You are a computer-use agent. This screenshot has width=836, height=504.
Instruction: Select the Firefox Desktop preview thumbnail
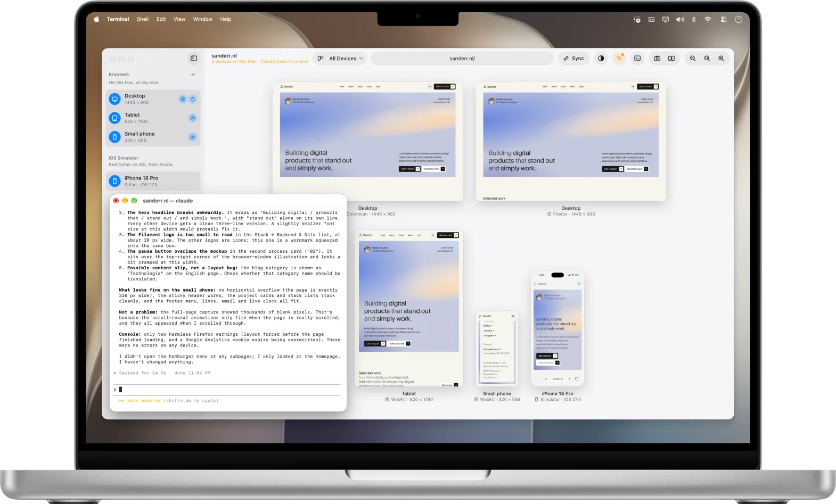(x=571, y=142)
